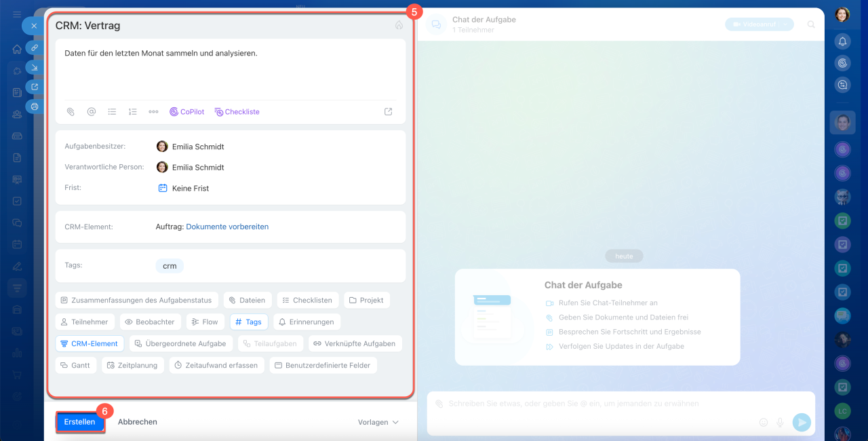Image resolution: width=868 pixels, height=441 pixels.
Task: Click Abbrechen to cancel
Action: tap(138, 422)
